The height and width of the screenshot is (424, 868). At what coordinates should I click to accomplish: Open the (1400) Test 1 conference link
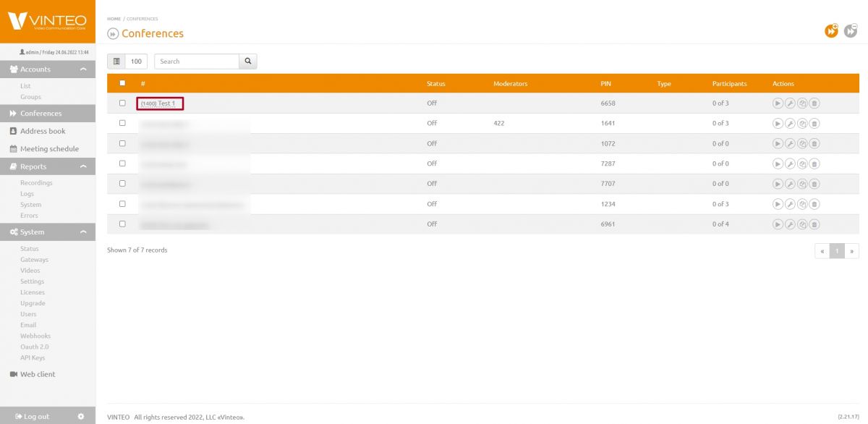[x=159, y=103]
